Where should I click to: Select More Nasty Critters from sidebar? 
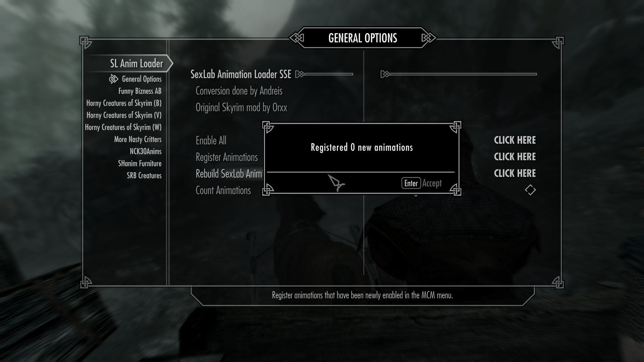tap(138, 139)
